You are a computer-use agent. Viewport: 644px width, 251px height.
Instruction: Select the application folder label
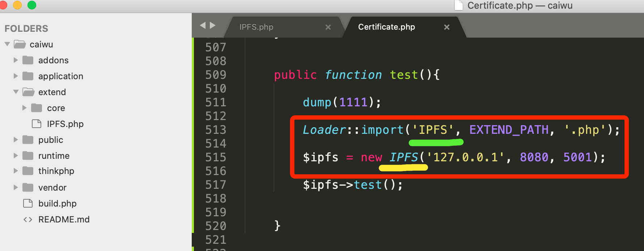tap(61, 76)
